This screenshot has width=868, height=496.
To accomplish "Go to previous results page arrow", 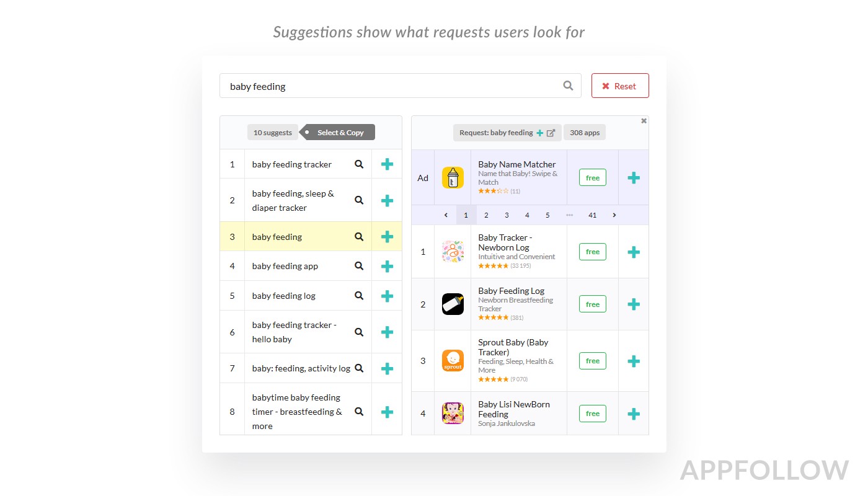I will tap(446, 215).
